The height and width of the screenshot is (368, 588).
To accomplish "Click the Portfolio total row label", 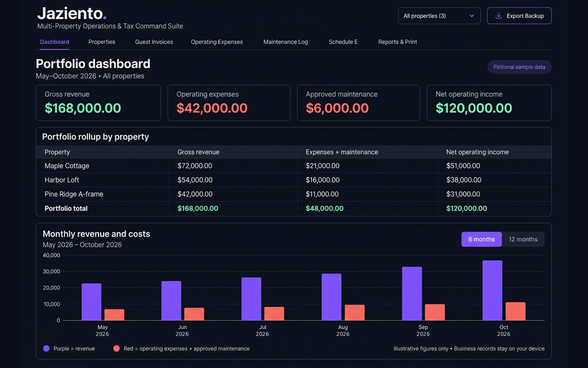I will pyautogui.click(x=66, y=208).
